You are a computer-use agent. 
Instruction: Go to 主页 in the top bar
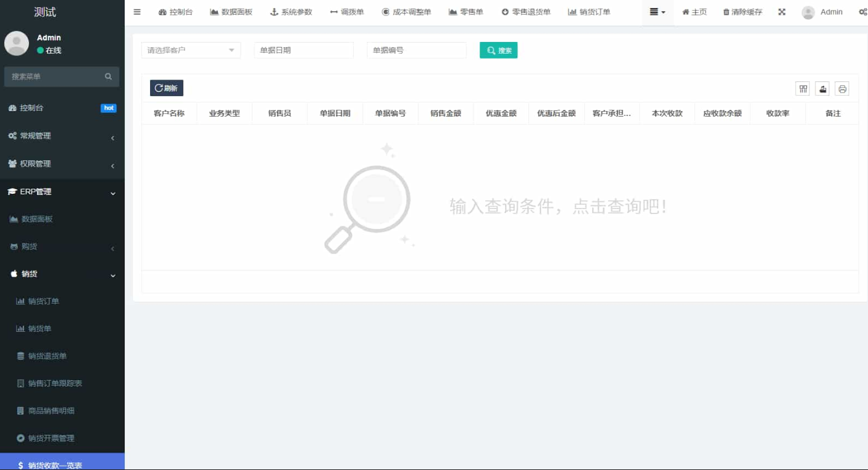[x=695, y=12]
